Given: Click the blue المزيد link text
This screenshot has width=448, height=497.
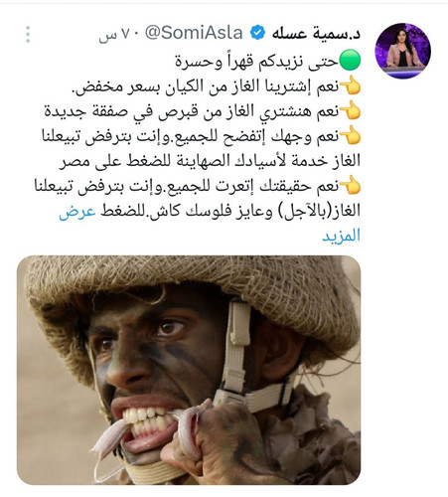Looking at the screenshot, I should point(341,236).
